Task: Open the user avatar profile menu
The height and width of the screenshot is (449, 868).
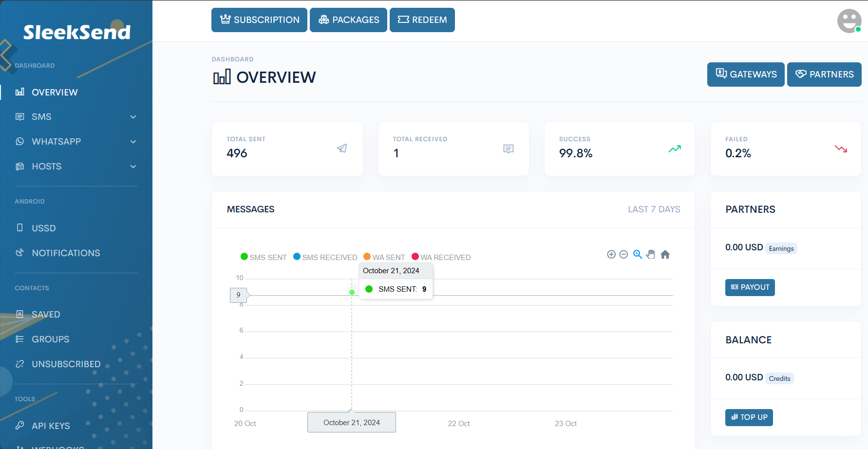Action: pos(849,21)
